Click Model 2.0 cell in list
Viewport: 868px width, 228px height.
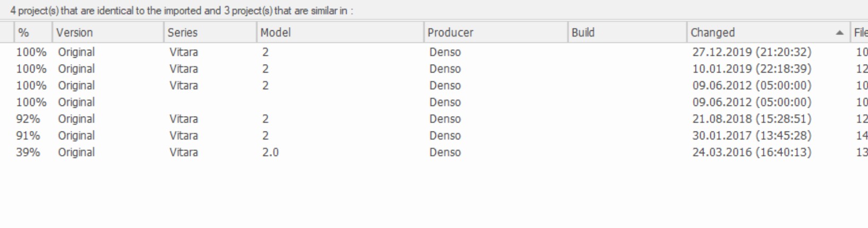pos(270,153)
